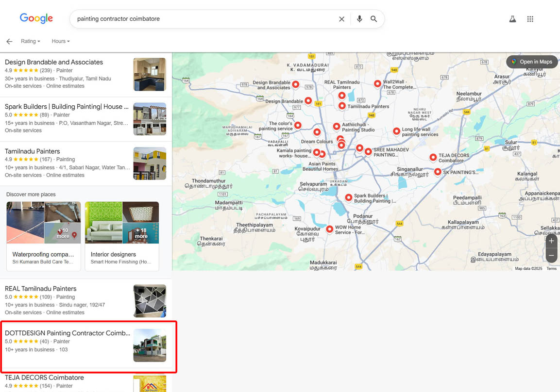Zoom in on the map

click(x=551, y=241)
